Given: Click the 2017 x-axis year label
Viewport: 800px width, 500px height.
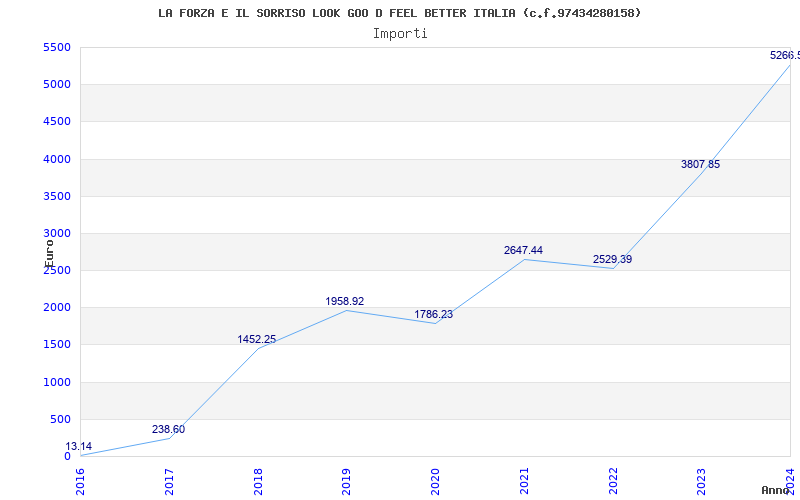Looking at the screenshot, I should click(x=169, y=481).
